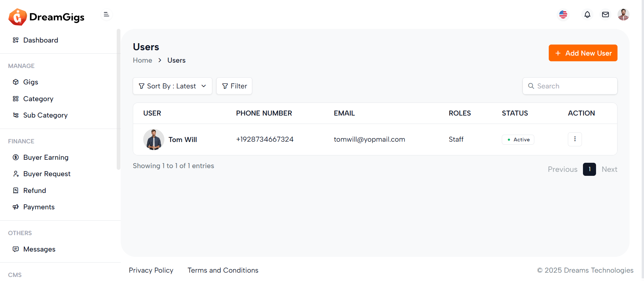The width and height of the screenshot is (644, 281).
Task: Click the magnifier icon in Search
Action: click(531, 86)
